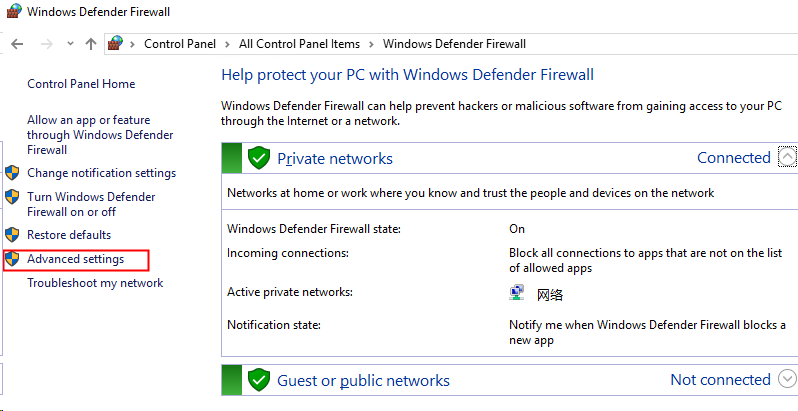Expand the Guest or public networks section

click(787, 380)
